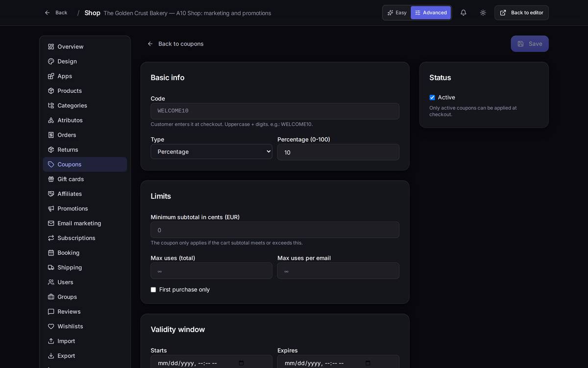The width and height of the screenshot is (588, 368).
Task: Go Back to coupons link
Action: (175, 44)
